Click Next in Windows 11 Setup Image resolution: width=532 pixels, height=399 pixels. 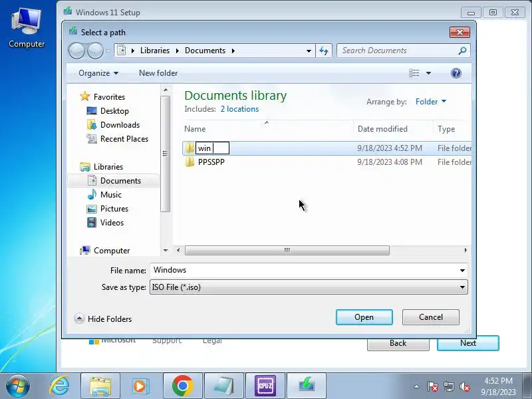[468, 343]
